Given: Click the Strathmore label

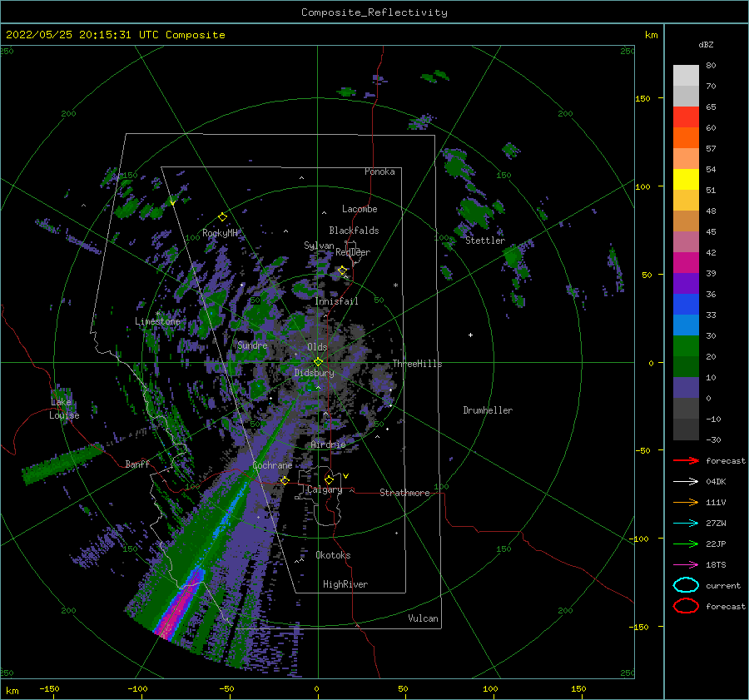Looking at the screenshot, I should [404, 493].
